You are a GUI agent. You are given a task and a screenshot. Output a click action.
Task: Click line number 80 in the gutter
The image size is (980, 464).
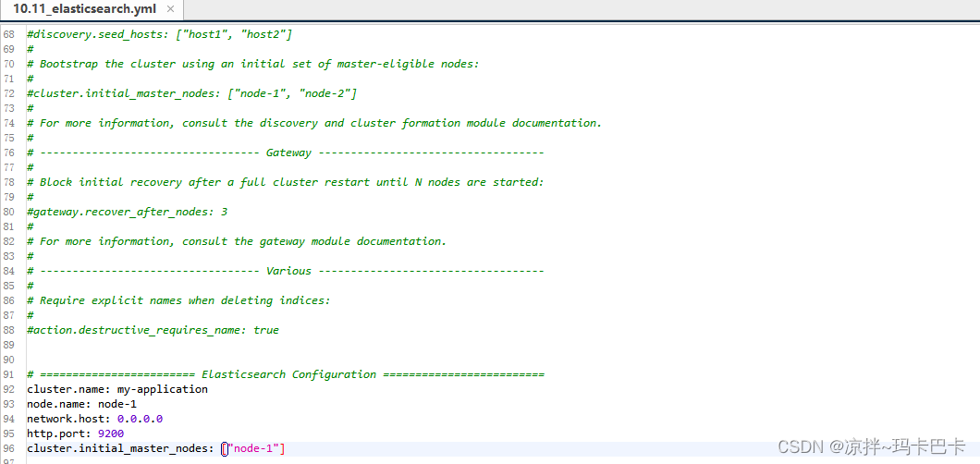(x=8, y=212)
